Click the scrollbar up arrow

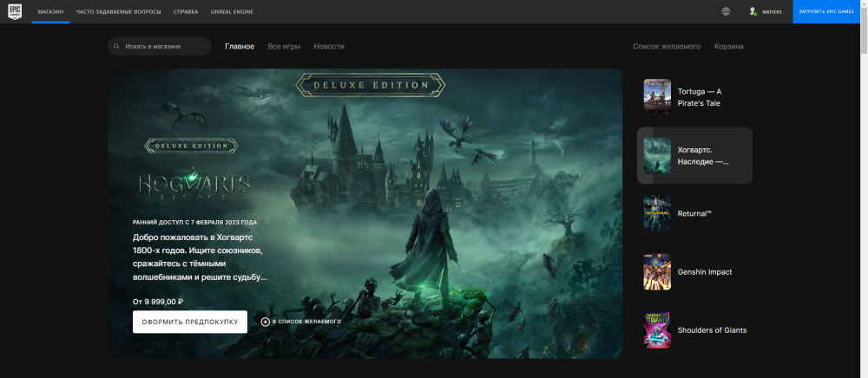864,3
